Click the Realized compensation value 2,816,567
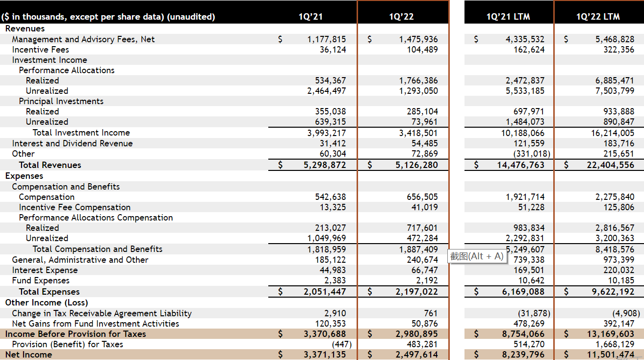Image resolution: width=644 pixels, height=360 pixels. pyautogui.click(x=615, y=228)
